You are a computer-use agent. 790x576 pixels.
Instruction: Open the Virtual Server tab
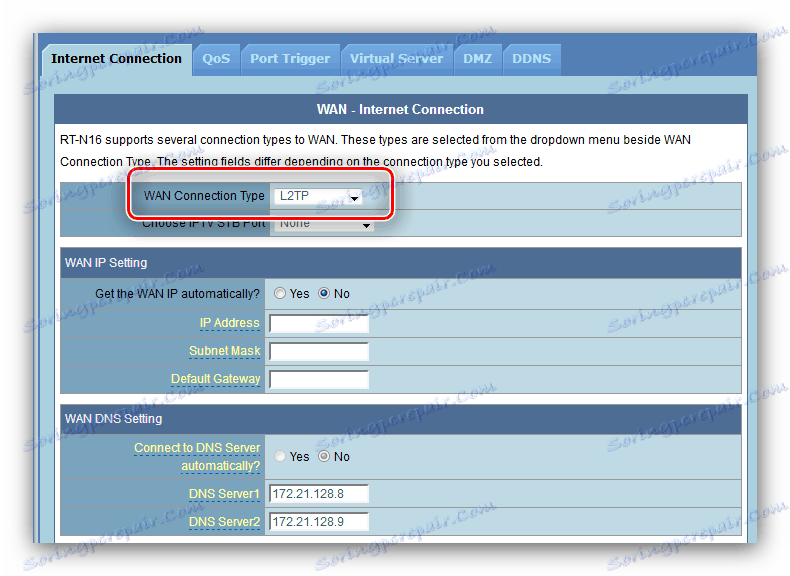tap(397, 59)
